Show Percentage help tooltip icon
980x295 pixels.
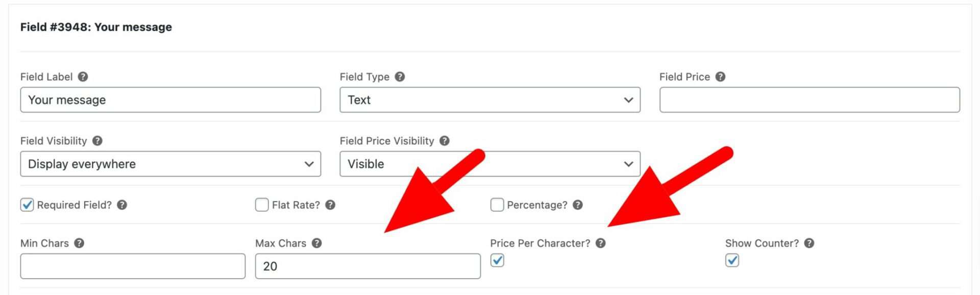pos(577,205)
